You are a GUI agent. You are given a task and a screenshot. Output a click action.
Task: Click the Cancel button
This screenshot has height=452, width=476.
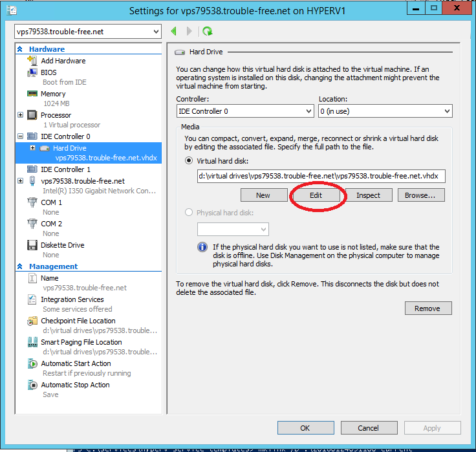pyautogui.click(x=369, y=427)
